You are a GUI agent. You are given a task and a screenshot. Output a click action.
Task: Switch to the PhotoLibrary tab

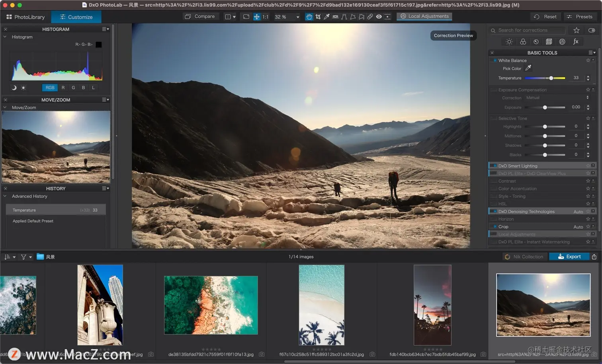click(x=25, y=17)
